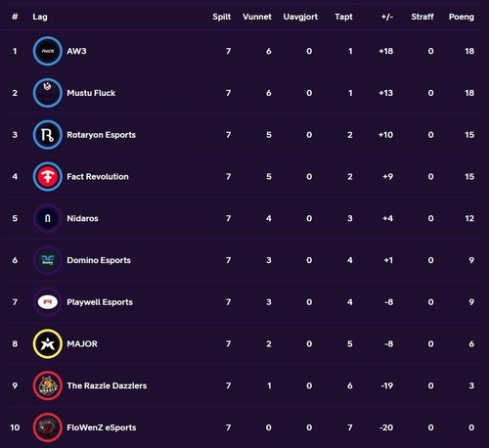Open the AW3 team name link
This screenshot has width=489, height=448.
[x=76, y=51]
